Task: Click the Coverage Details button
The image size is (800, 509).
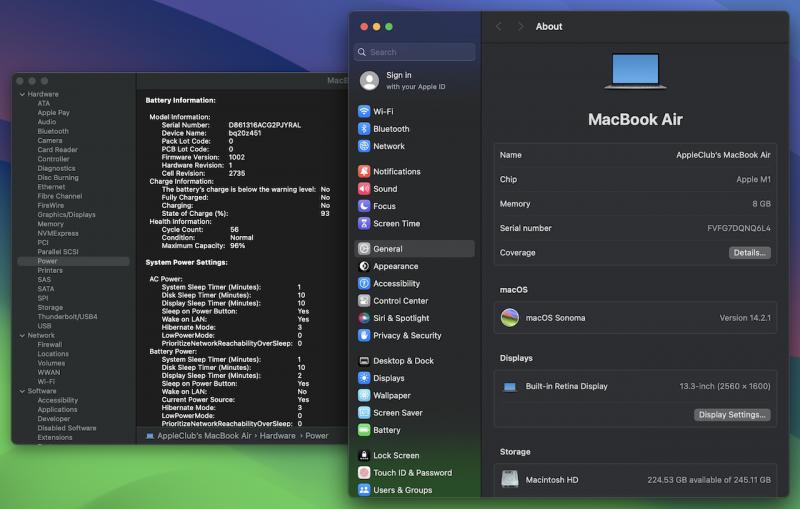Action: [749, 253]
